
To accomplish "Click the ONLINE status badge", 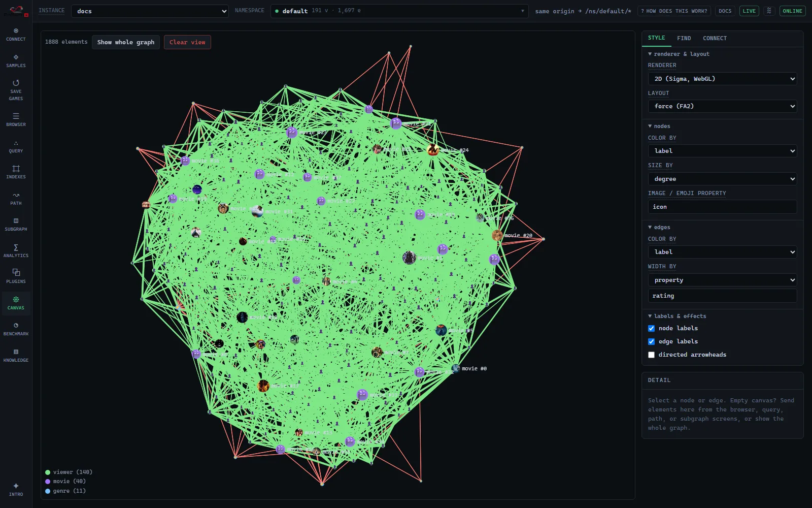I will pos(792,11).
